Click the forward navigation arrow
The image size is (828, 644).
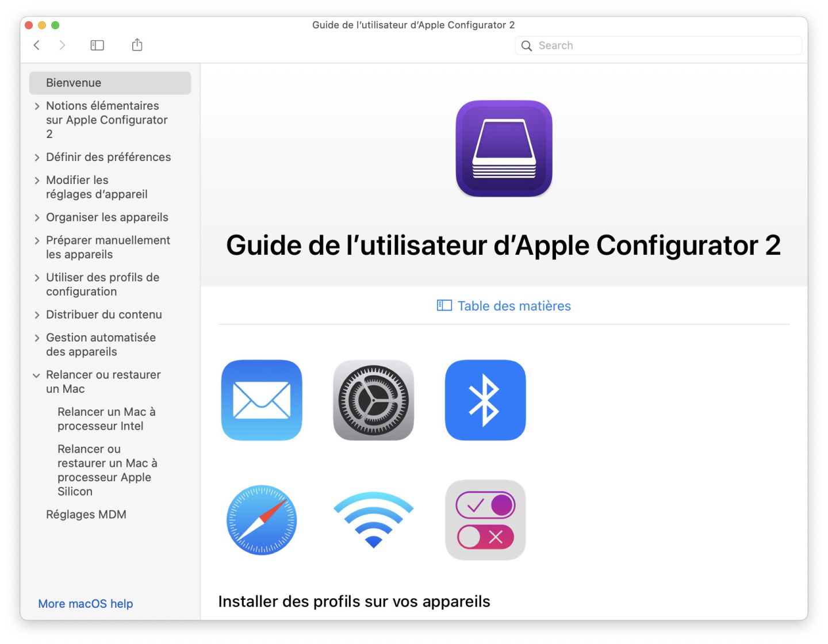(x=62, y=45)
